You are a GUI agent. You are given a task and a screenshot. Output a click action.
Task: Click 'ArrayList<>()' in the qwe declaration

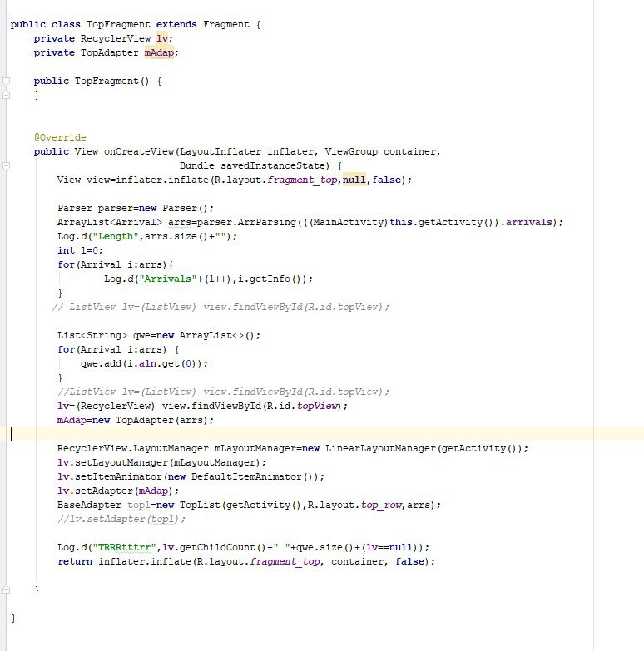click(216, 335)
